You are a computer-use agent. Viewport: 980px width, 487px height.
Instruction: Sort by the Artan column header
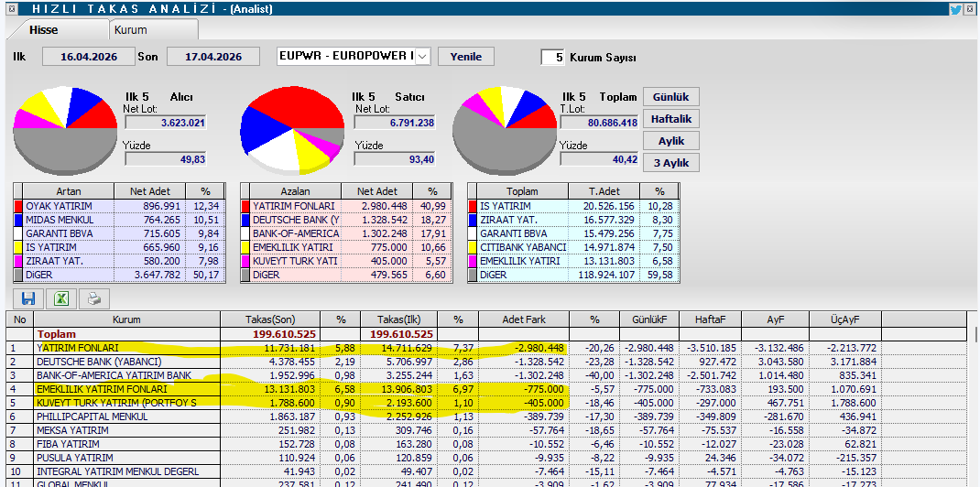(x=68, y=191)
